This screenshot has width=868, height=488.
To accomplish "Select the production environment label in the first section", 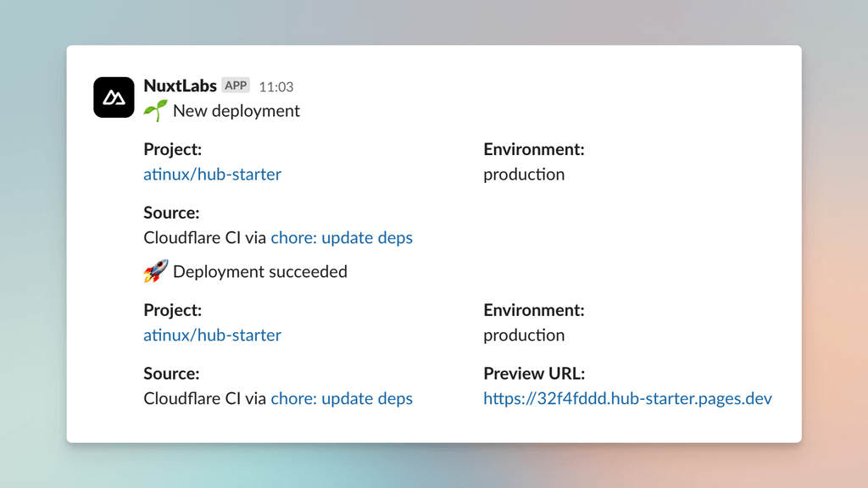I will tap(524, 175).
